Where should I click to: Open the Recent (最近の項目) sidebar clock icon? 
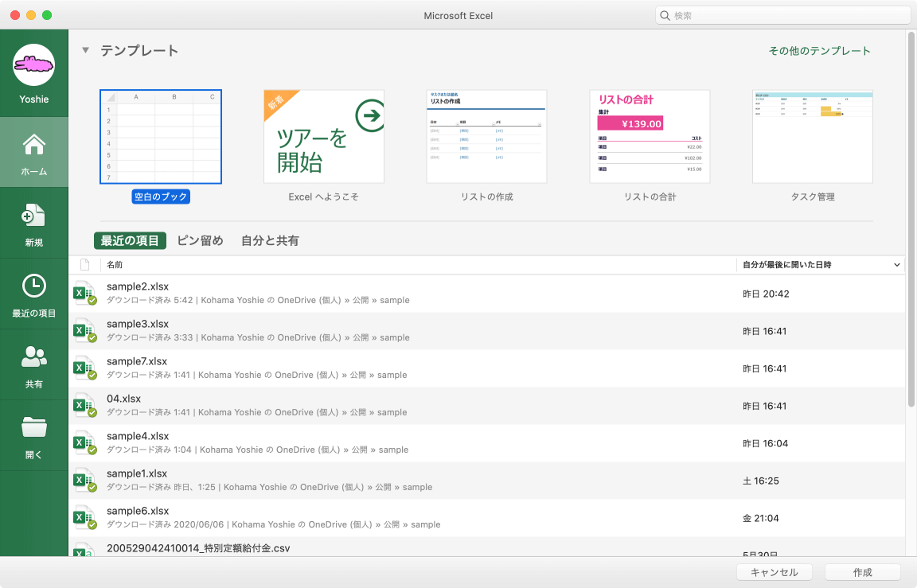tap(34, 286)
